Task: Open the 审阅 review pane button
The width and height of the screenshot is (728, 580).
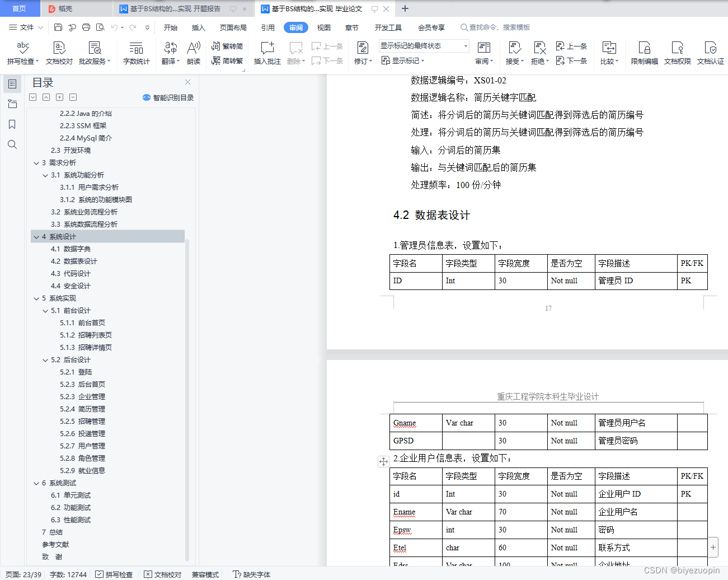Action: 484,53
